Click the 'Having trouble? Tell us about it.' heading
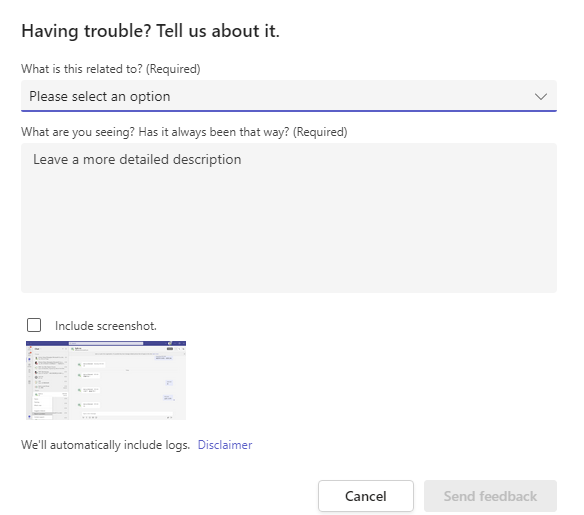The width and height of the screenshot is (584, 515). tap(150, 31)
